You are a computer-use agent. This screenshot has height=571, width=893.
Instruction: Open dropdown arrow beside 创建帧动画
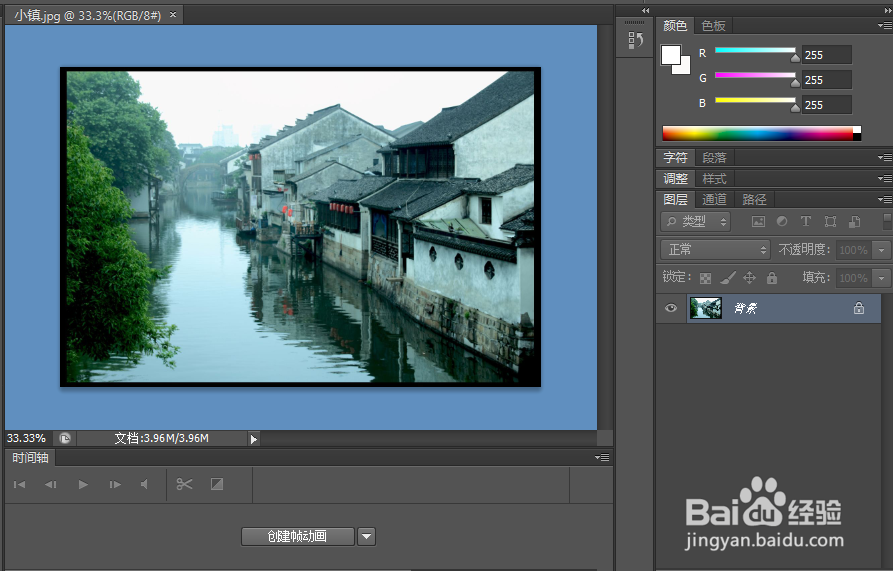pos(367,536)
